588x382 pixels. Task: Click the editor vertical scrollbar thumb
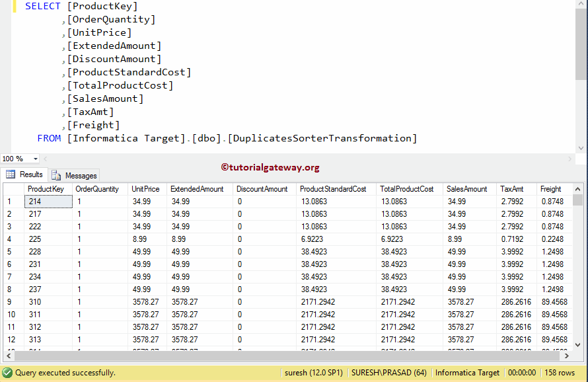point(581,44)
